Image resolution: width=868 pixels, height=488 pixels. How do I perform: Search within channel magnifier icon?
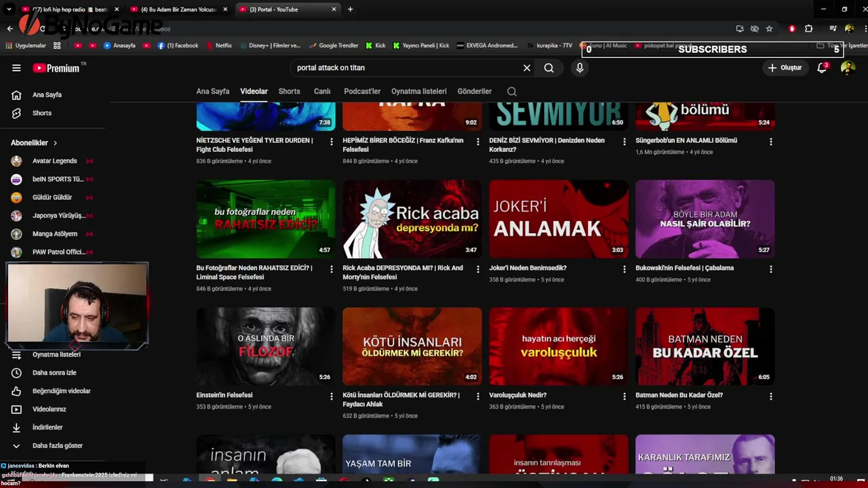click(x=512, y=91)
